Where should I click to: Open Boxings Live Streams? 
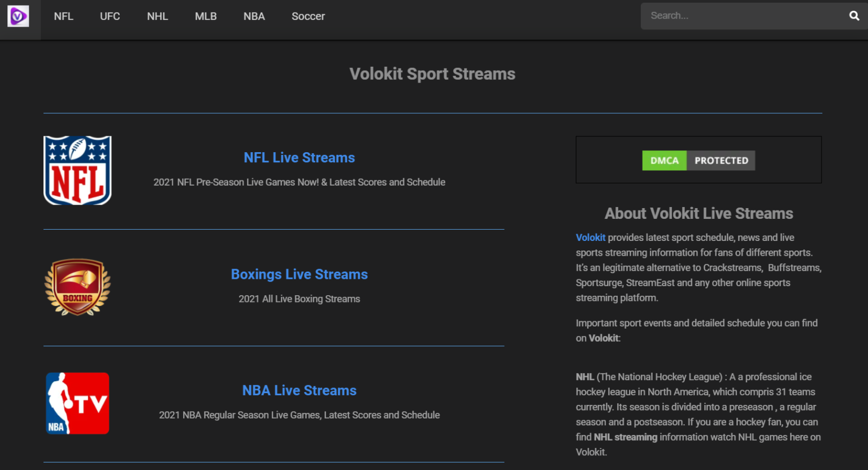coord(299,274)
